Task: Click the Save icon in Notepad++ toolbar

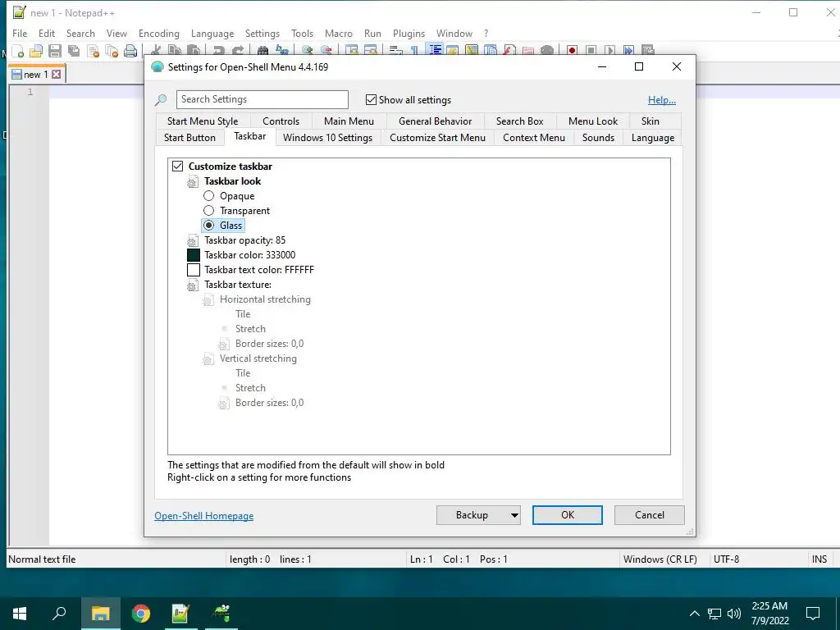Action: [x=55, y=52]
